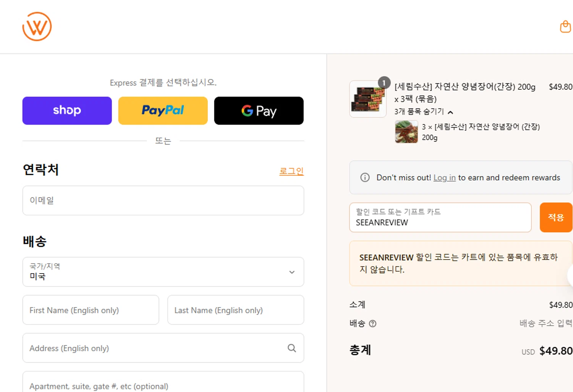Screen dimensions: 573x392
Task: Click the product title 자연산 양념장어(간장) 200g x 3팩
Action: [465, 92]
